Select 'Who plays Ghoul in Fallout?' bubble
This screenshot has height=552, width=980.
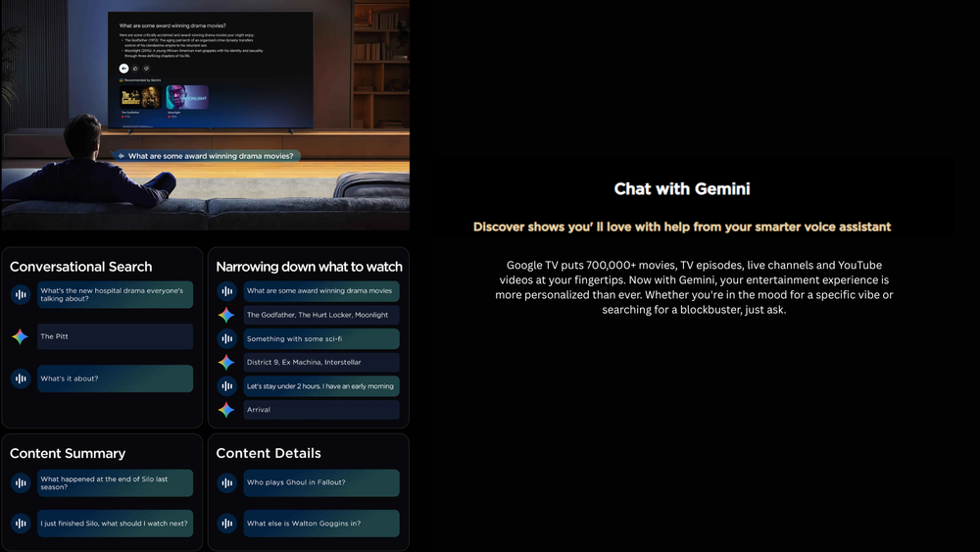321,482
